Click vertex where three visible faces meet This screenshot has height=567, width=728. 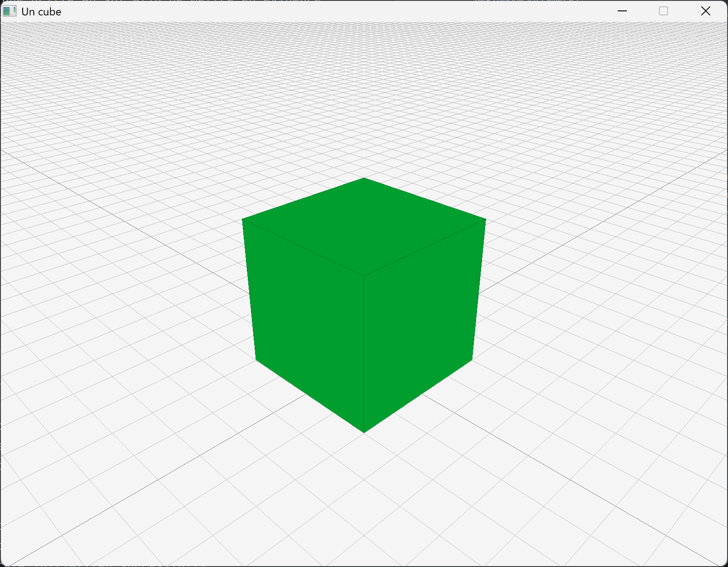point(364,275)
